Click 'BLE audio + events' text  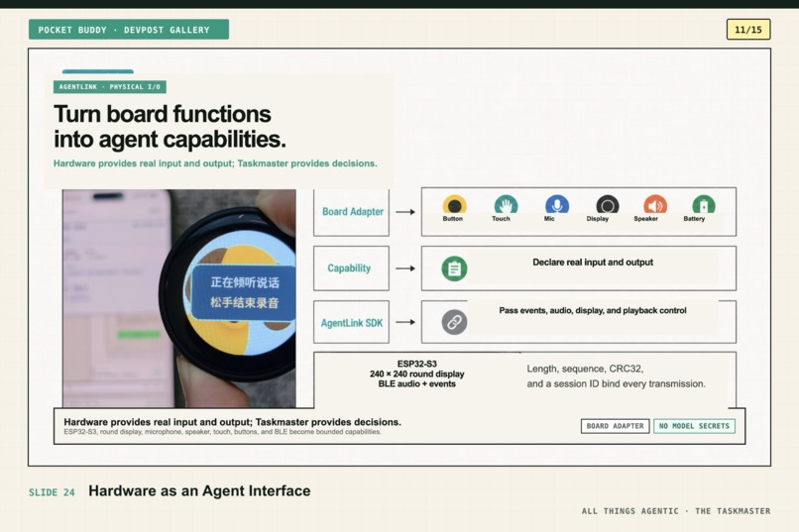(x=416, y=383)
